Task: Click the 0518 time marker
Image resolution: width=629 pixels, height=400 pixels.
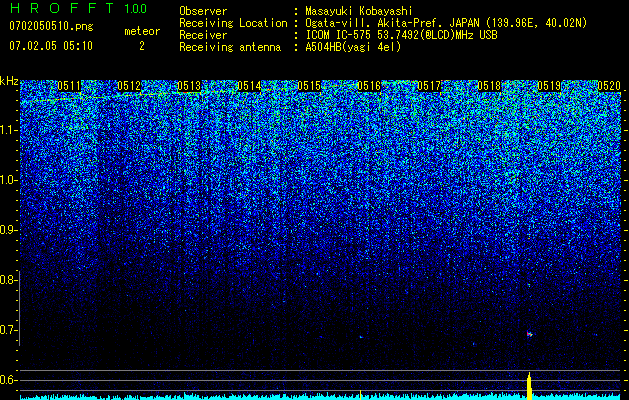Action: click(x=489, y=86)
